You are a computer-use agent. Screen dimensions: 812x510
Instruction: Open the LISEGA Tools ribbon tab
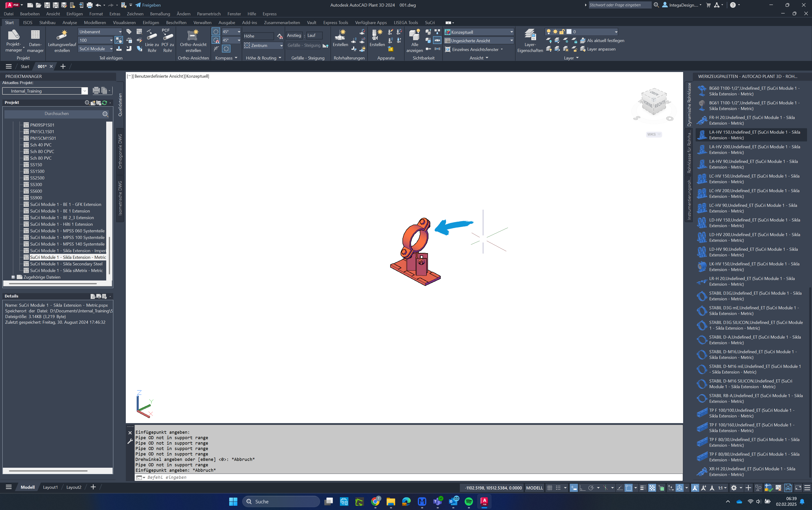pos(406,23)
